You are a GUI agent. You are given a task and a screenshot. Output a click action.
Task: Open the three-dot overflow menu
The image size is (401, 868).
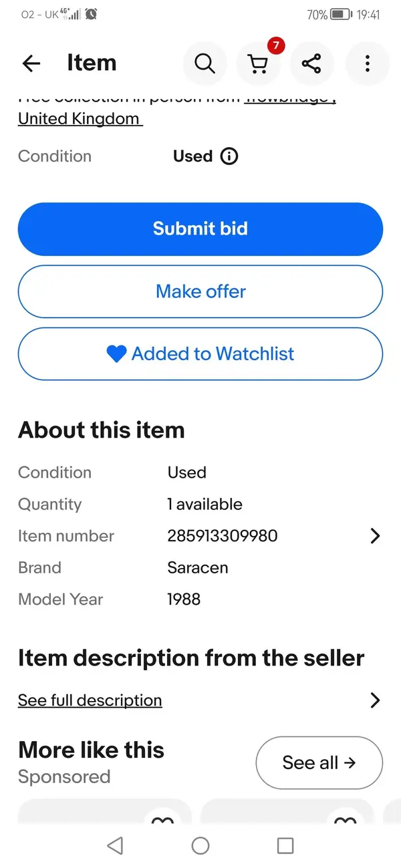(x=367, y=63)
